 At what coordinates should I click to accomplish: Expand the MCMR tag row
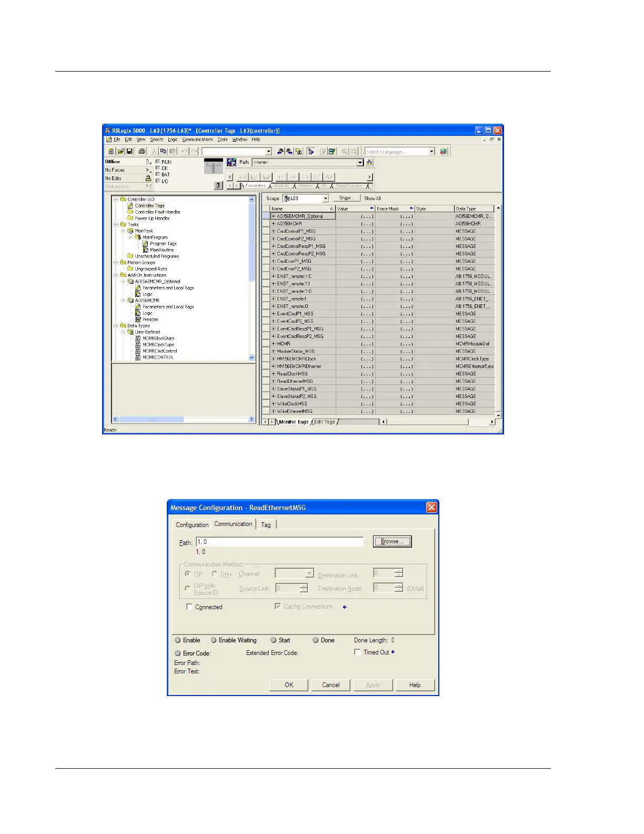(x=274, y=344)
